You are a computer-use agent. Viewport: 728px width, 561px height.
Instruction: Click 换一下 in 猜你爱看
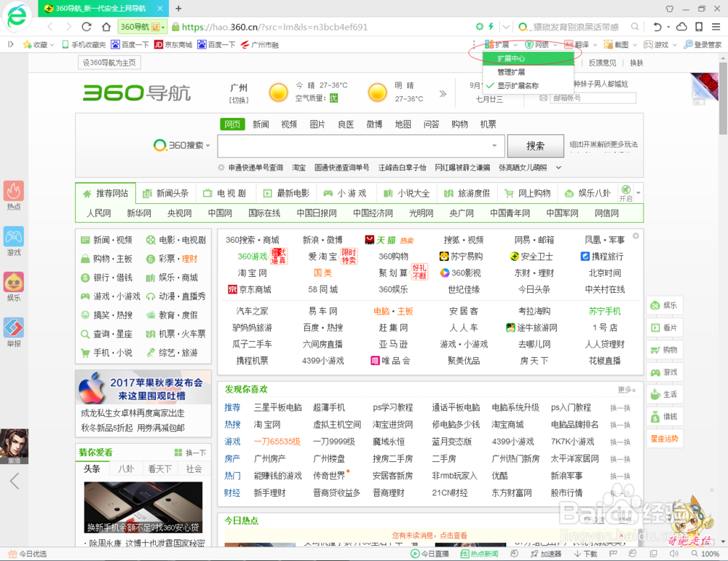pos(190,452)
